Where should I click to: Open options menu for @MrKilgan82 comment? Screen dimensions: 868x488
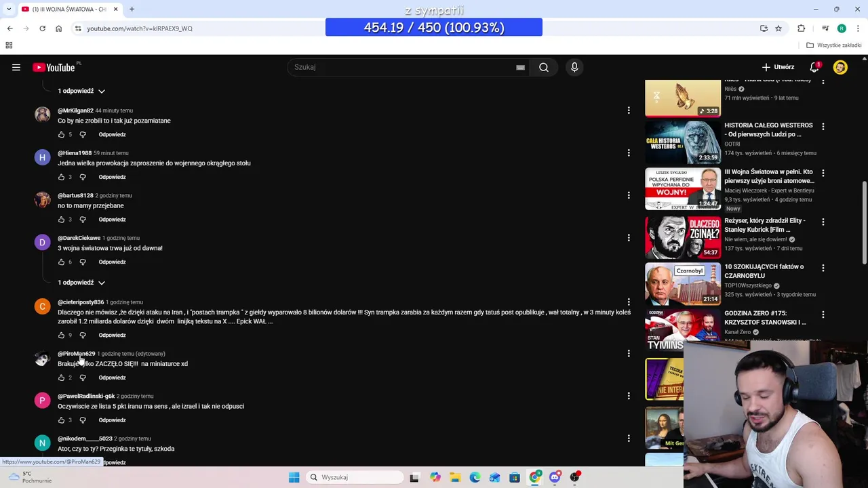coord(629,110)
